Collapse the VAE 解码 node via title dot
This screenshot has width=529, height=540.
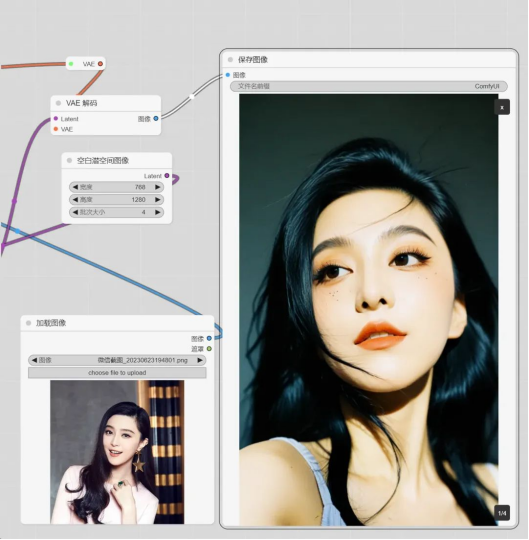[x=59, y=103]
